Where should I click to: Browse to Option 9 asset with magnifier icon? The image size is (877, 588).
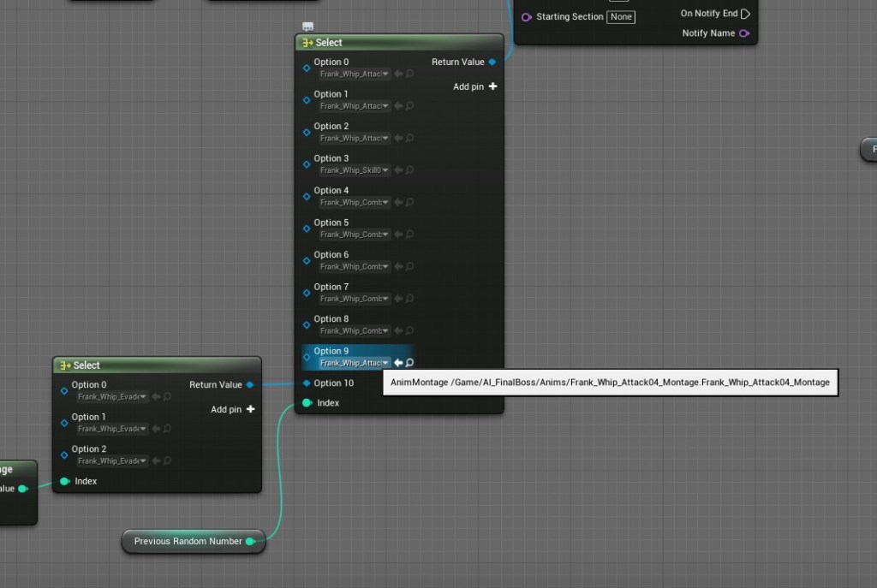410,363
